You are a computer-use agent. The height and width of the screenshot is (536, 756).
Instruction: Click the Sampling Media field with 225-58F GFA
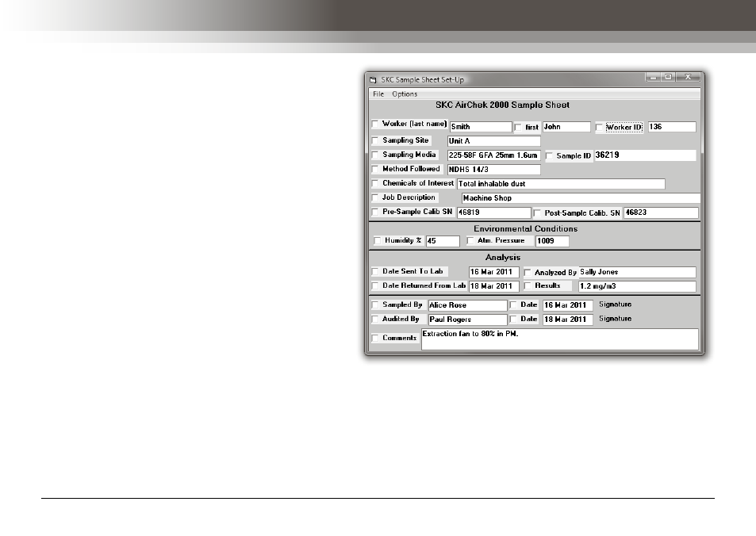pyautogui.click(x=493, y=155)
